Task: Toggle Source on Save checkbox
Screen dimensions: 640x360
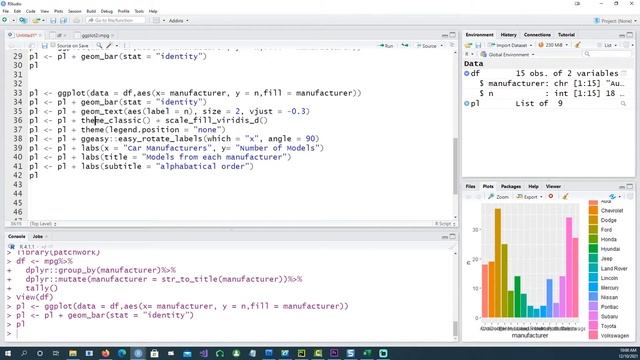Action: (x=53, y=45)
